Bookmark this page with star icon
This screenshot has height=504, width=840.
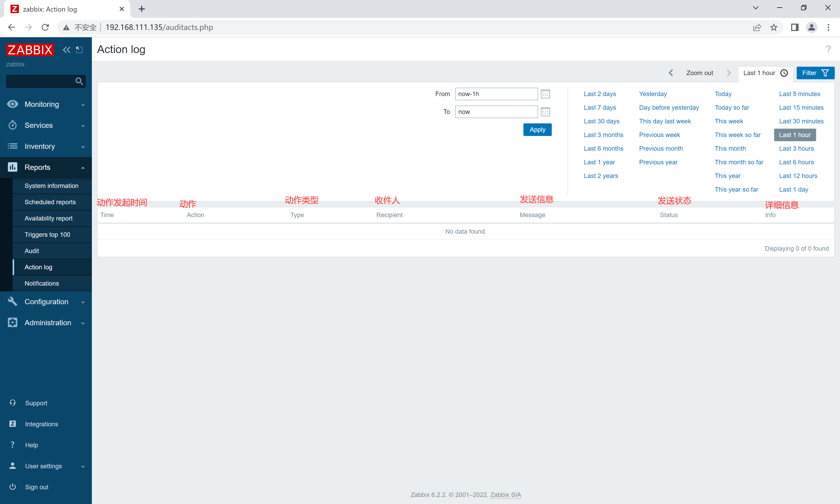pyautogui.click(x=774, y=27)
